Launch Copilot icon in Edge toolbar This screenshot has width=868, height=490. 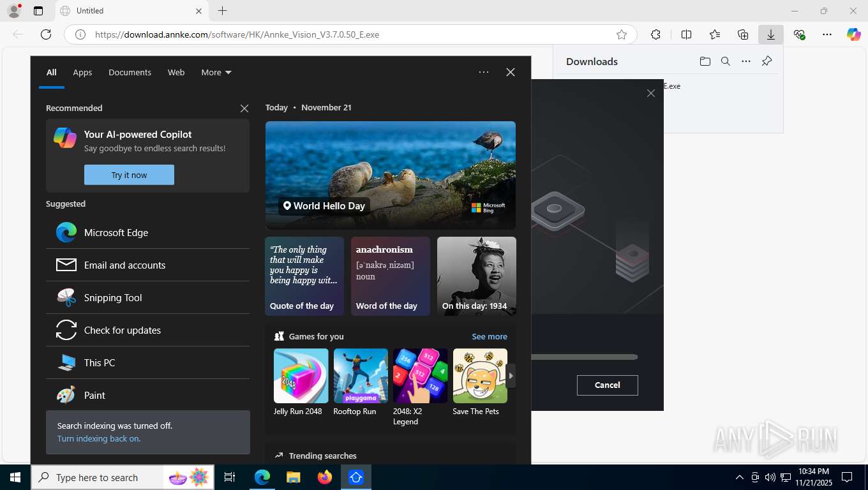(x=854, y=34)
